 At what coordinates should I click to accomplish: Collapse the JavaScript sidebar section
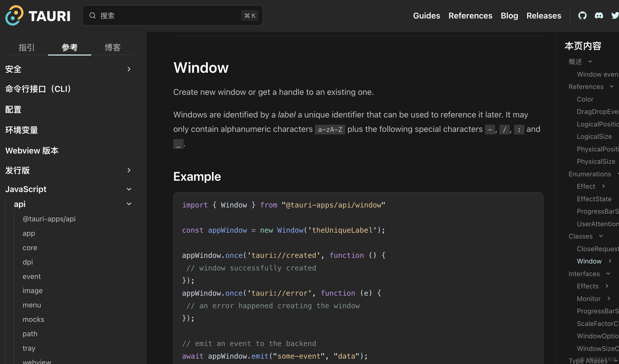coord(129,189)
